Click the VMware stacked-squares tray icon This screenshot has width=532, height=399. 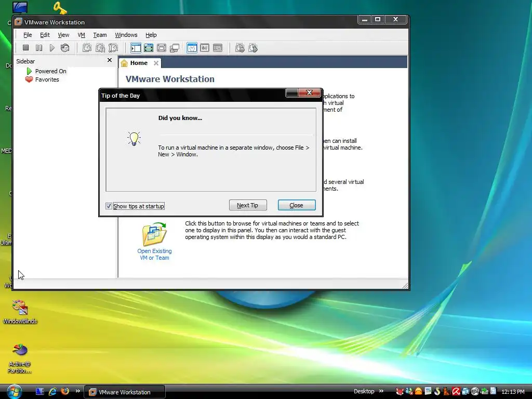click(x=465, y=392)
